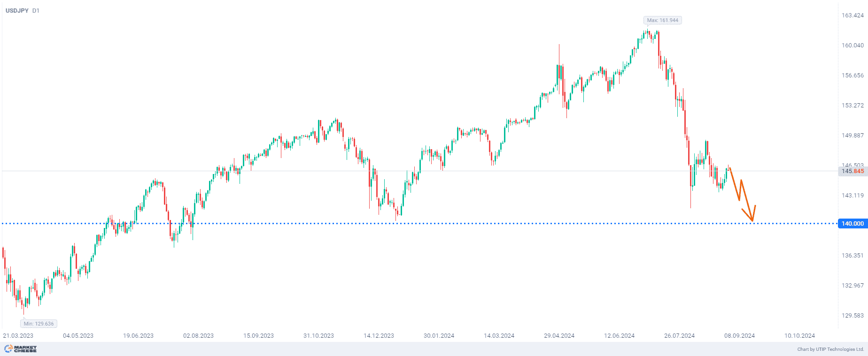
Task: Click the 136.351 price axis label
Action: (x=852, y=256)
